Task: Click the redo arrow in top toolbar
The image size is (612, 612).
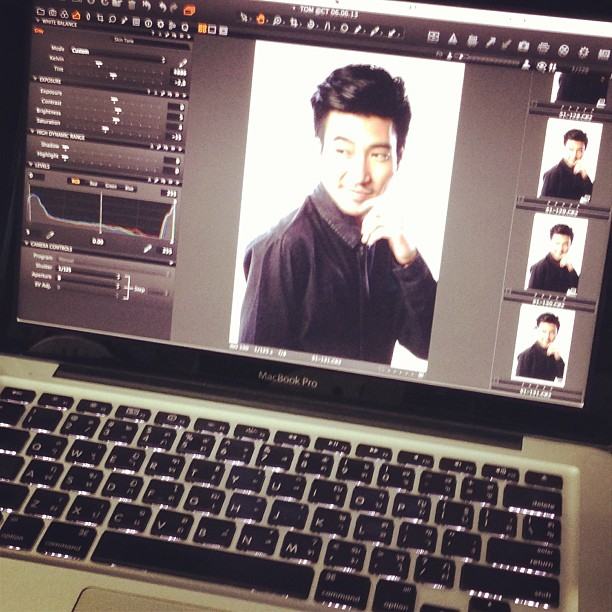Action: [173, 7]
